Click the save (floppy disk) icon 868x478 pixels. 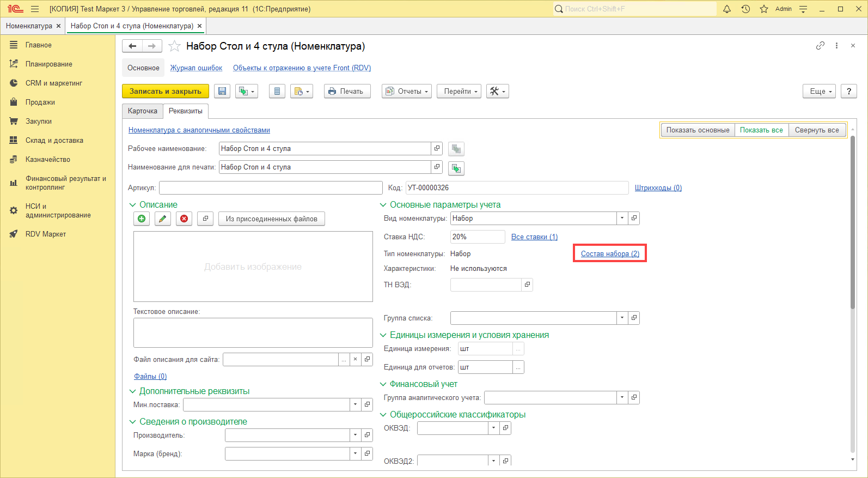coord(222,92)
